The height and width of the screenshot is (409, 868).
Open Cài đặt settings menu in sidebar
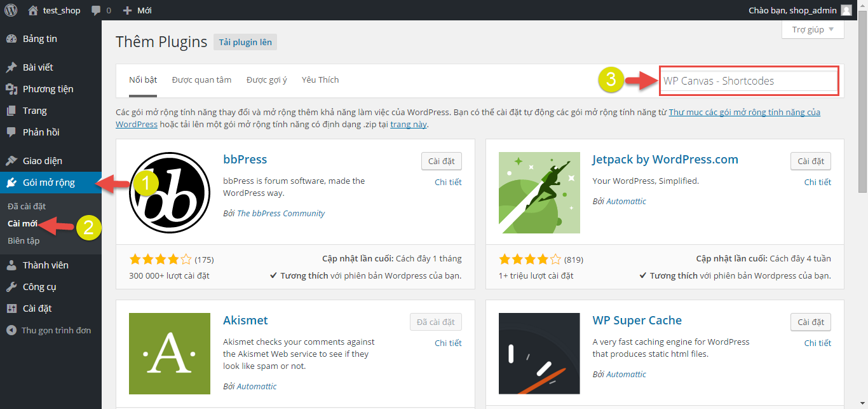pos(51,308)
